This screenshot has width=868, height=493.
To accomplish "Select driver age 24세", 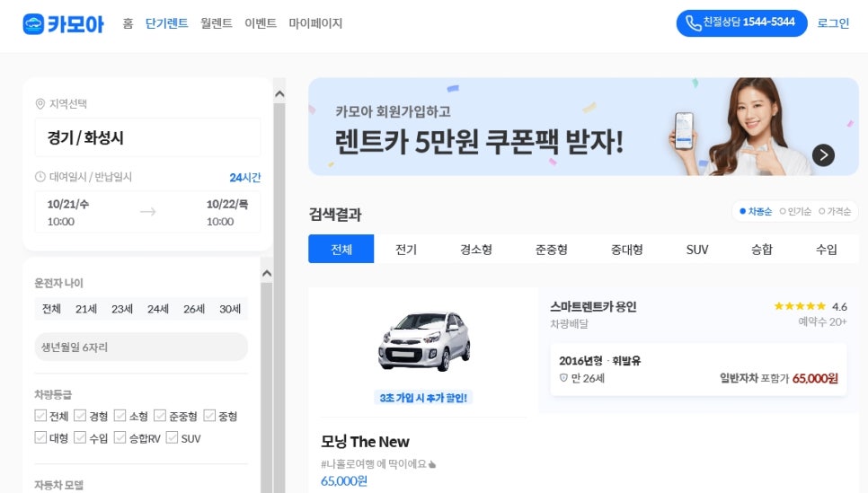I will pyautogui.click(x=158, y=309).
